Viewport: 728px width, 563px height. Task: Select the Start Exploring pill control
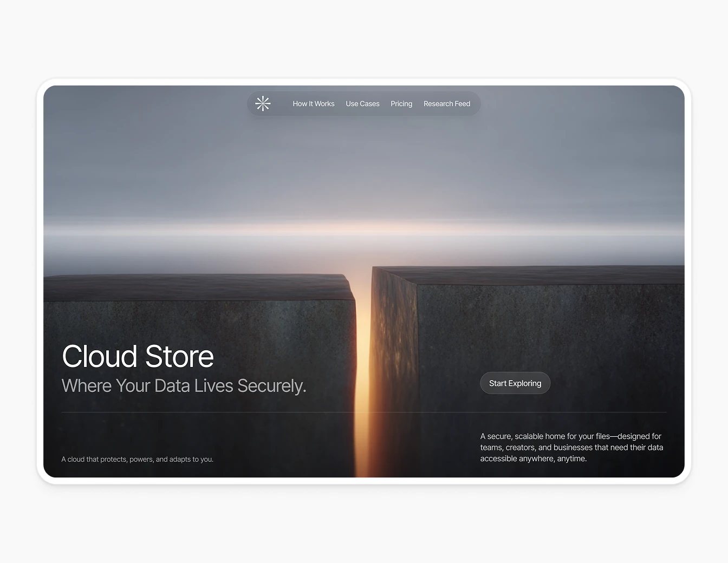coord(515,383)
